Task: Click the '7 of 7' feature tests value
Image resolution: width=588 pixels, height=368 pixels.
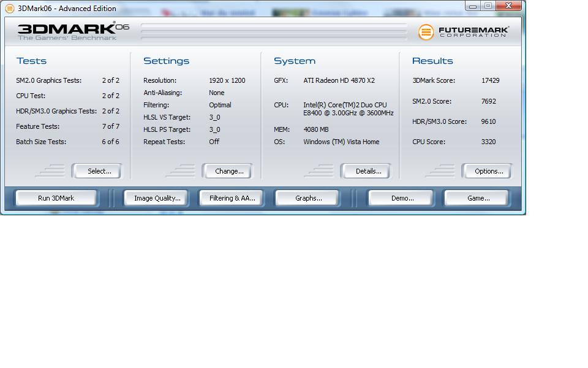Action: pyautogui.click(x=111, y=126)
